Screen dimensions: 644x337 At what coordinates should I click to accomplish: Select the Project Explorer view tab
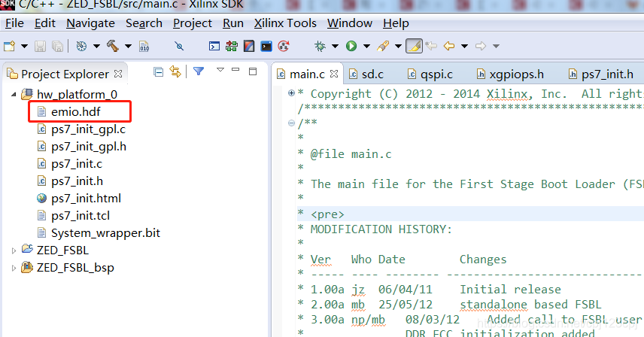point(65,74)
